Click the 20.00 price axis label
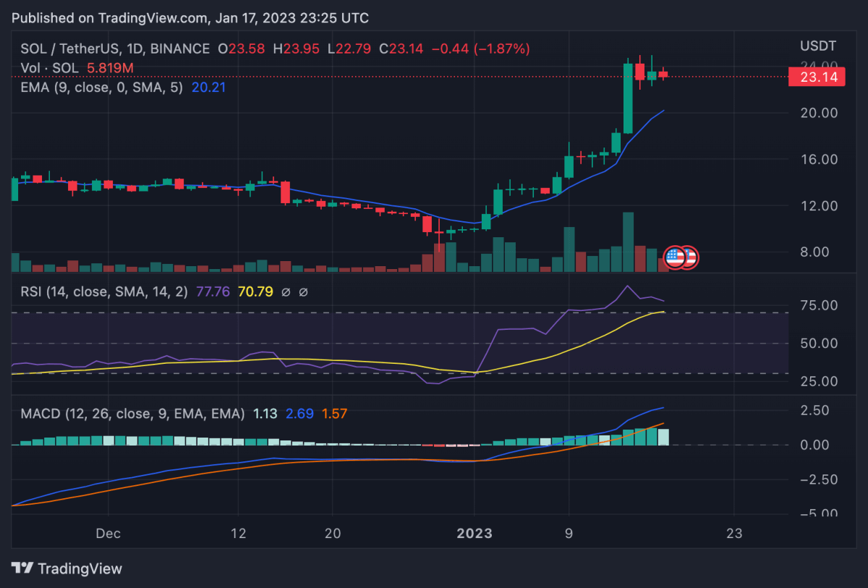The height and width of the screenshot is (588, 868). (x=818, y=113)
